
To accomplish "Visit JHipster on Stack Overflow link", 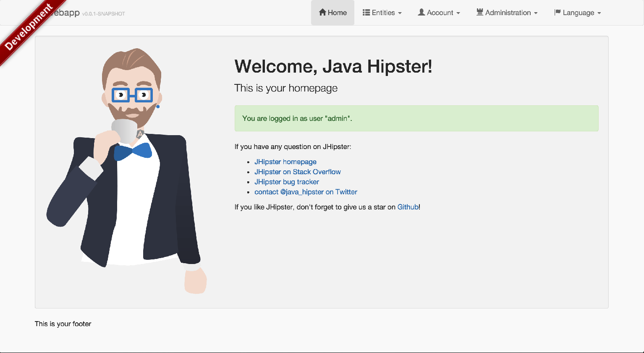I will 297,172.
